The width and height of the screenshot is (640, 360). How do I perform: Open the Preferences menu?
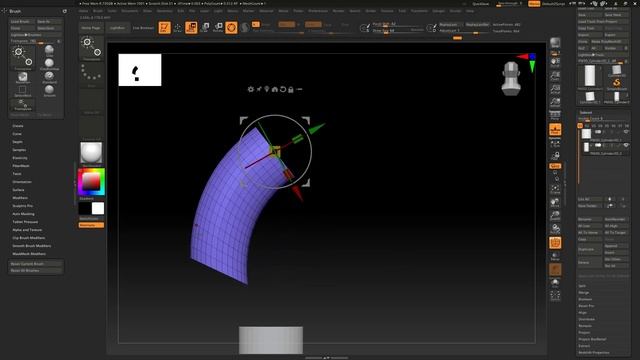click(x=318, y=11)
